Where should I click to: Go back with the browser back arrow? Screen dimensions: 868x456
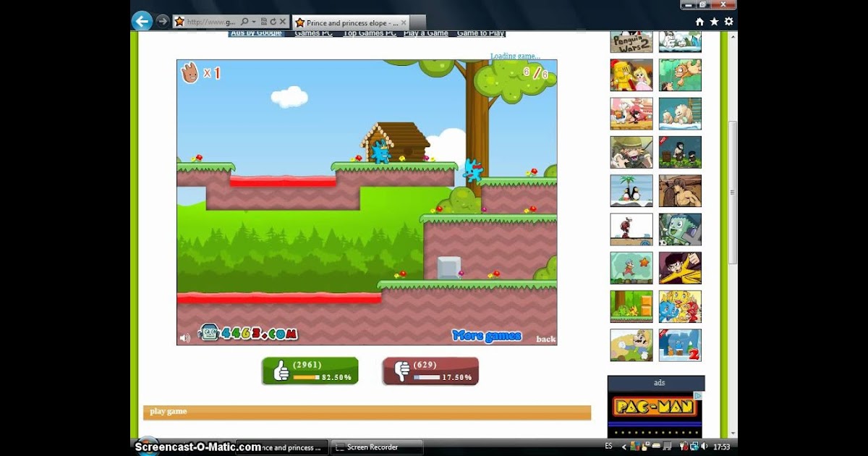tap(142, 21)
